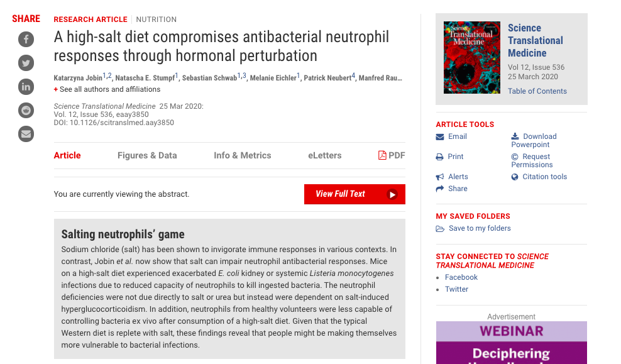Click the Citation tools link
Viewport: 621px width, 364px height.
544,177
